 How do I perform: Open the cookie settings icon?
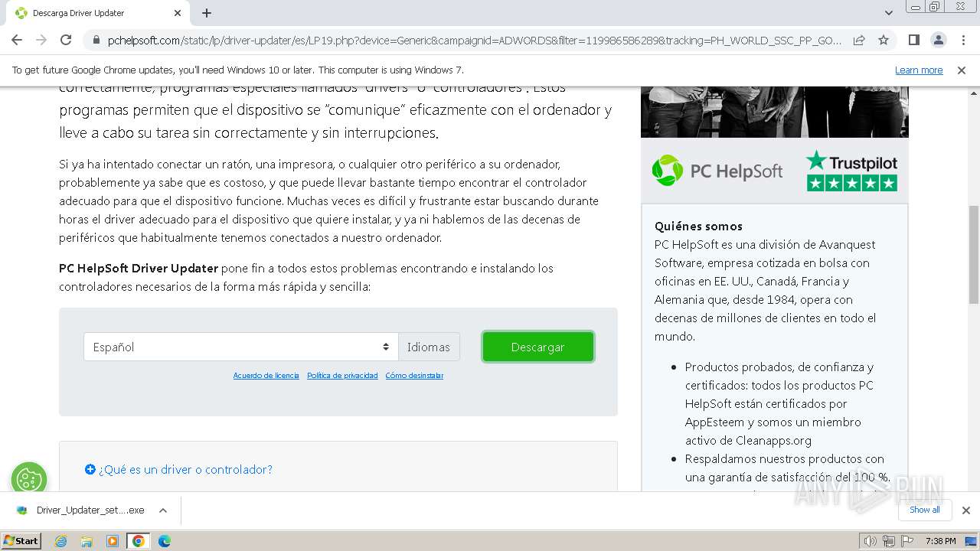tap(29, 480)
